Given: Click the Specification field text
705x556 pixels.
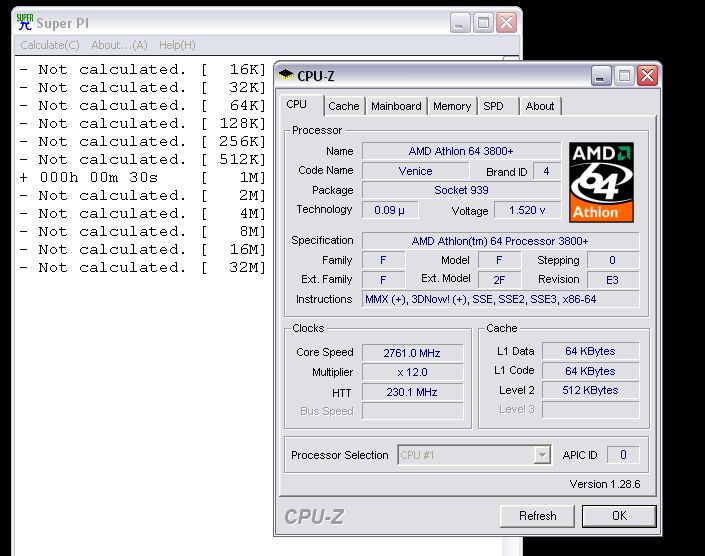Looking at the screenshot, I should pos(500,241).
